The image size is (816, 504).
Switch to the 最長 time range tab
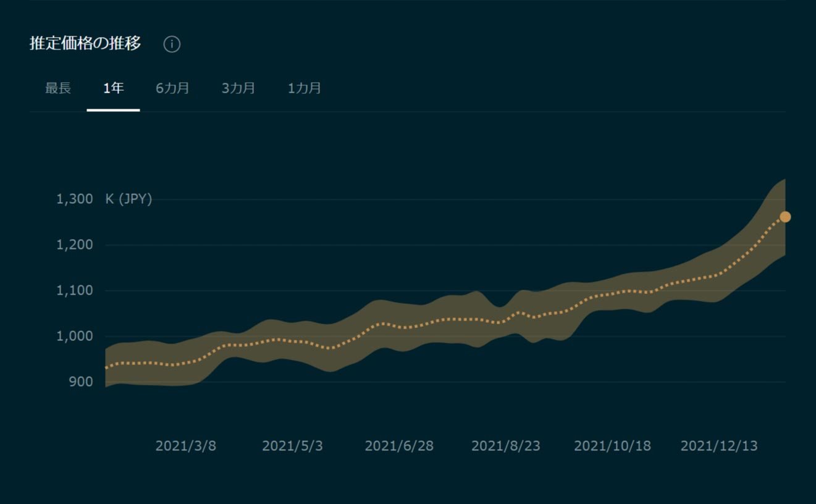tap(58, 88)
